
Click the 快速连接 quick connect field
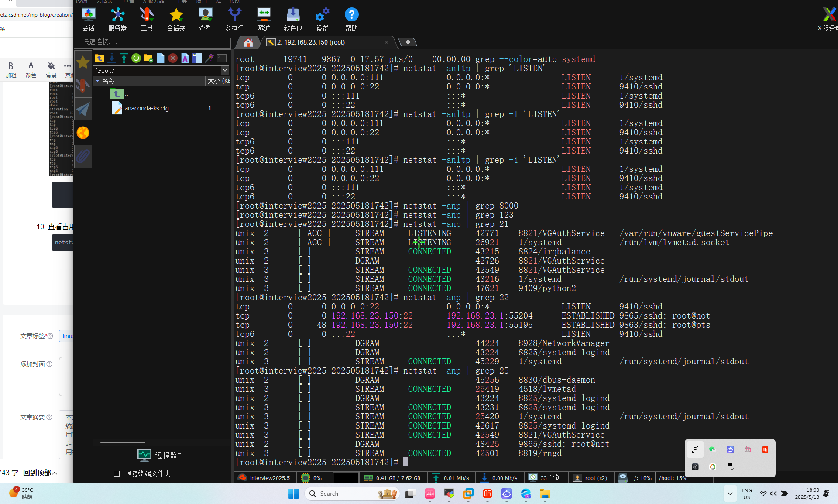pos(152,42)
